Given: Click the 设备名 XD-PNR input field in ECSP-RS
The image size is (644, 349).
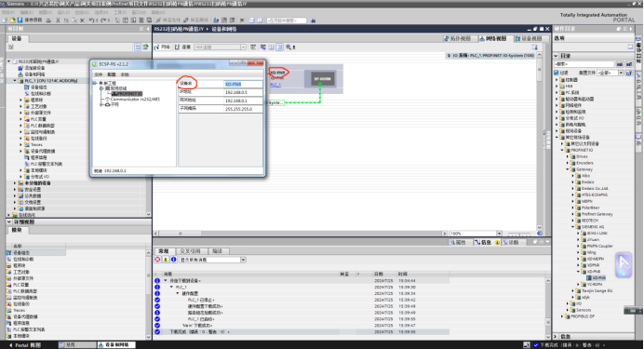Looking at the screenshot, I should 243,84.
